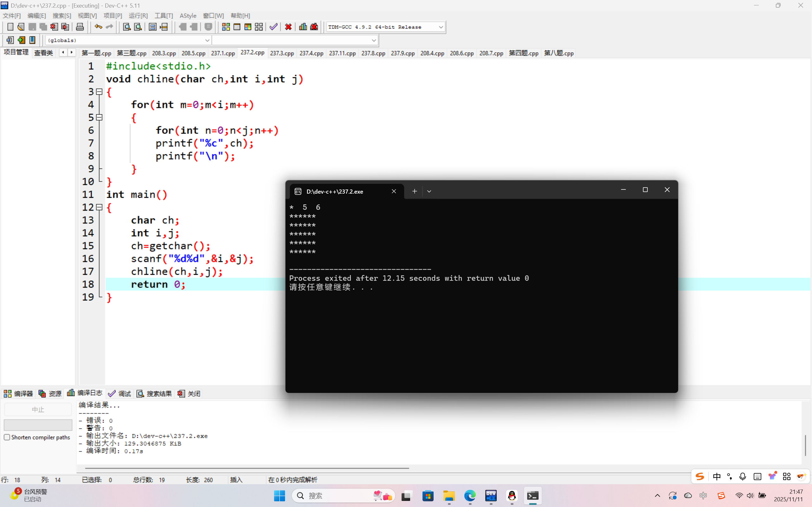The image size is (812, 507).
Task: Open terminal tab dropdown chevron
Action: point(429,191)
